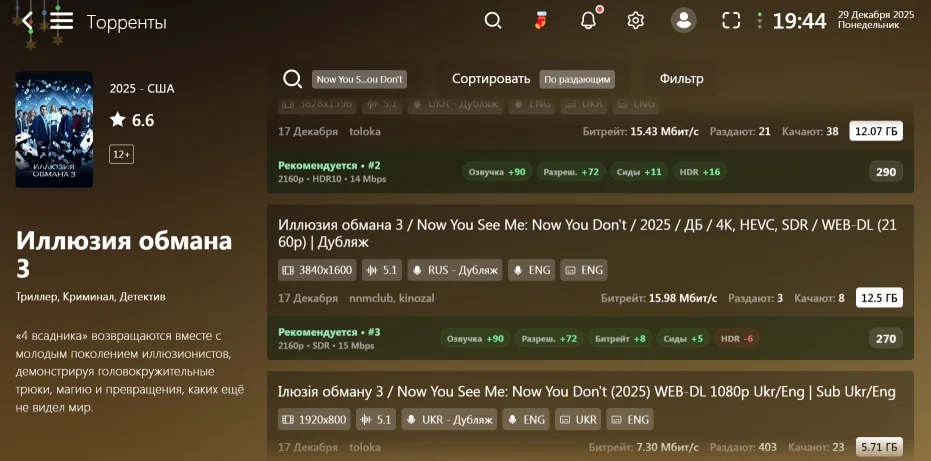The width and height of the screenshot is (931, 461).
Task: Click the 2160p • HDR10 • 14 Mbps line
Action: click(x=332, y=179)
